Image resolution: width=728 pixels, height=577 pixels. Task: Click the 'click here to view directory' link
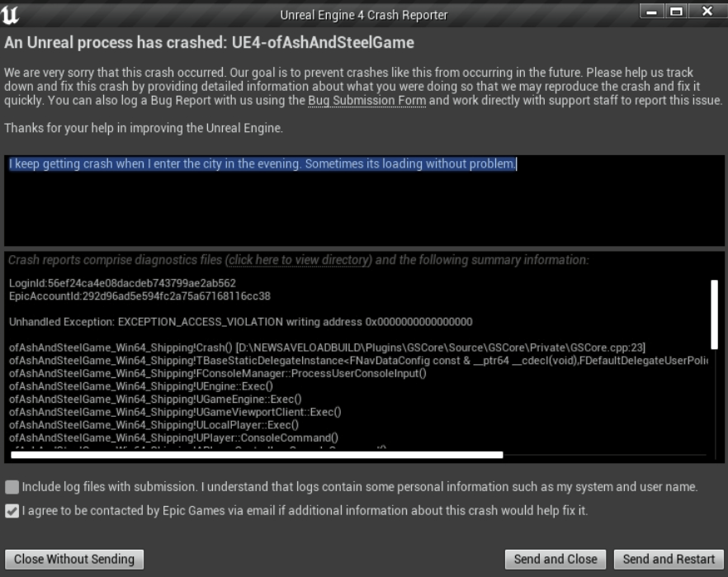pyautogui.click(x=300, y=260)
